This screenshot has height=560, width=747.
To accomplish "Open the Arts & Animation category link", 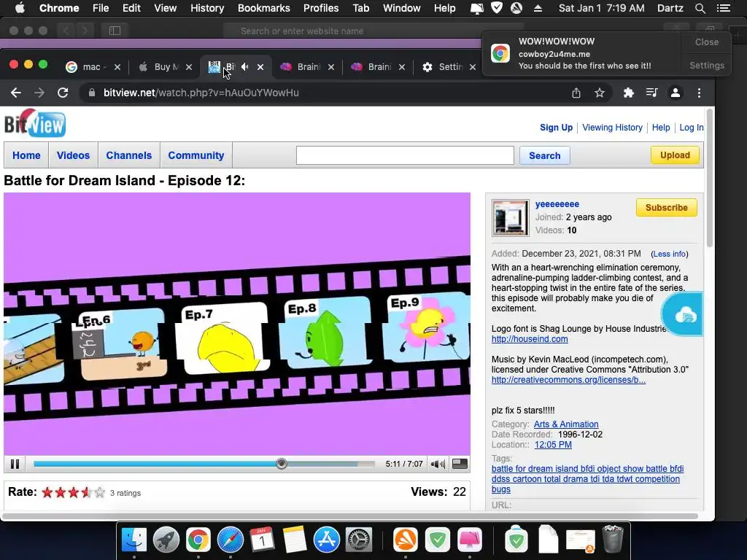I will point(566,424).
